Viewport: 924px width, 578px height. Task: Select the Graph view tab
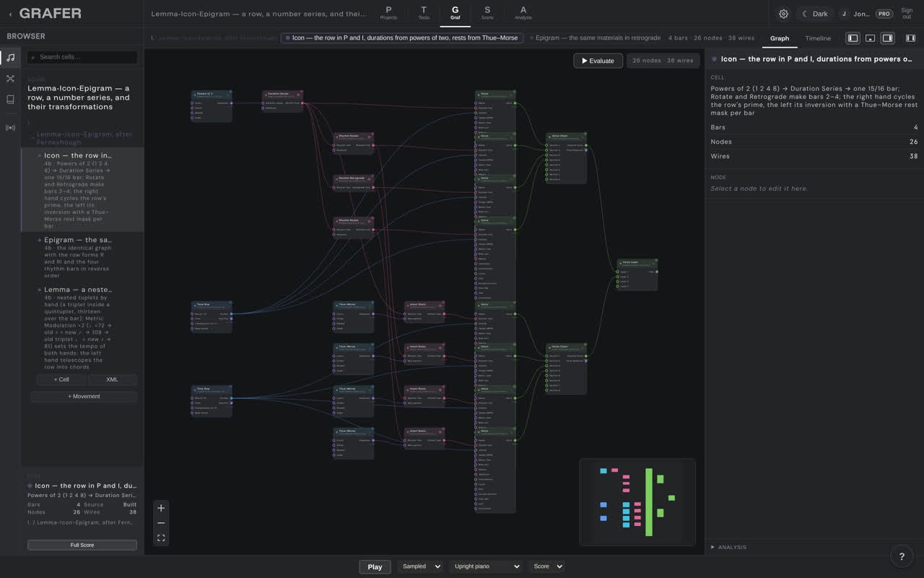(780, 38)
